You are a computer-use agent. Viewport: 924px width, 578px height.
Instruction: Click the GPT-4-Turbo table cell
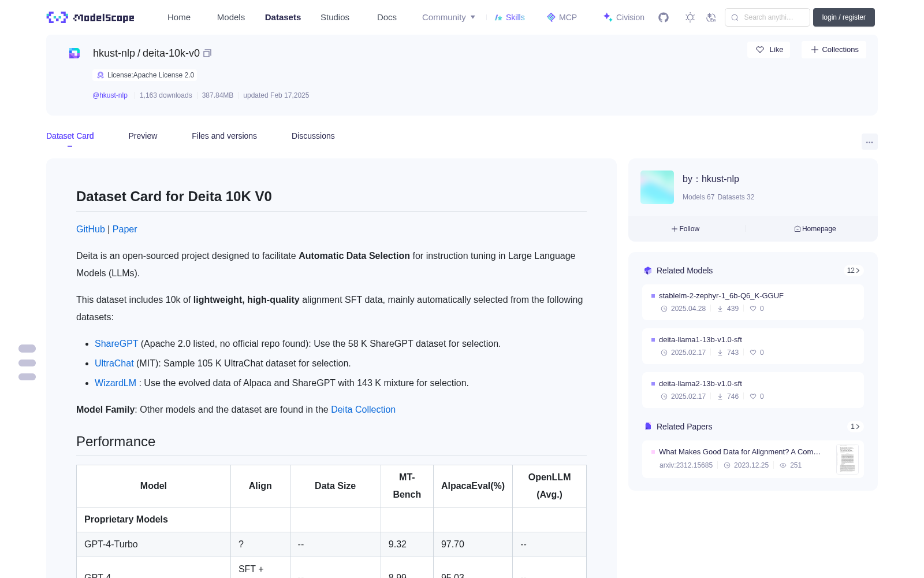154,544
